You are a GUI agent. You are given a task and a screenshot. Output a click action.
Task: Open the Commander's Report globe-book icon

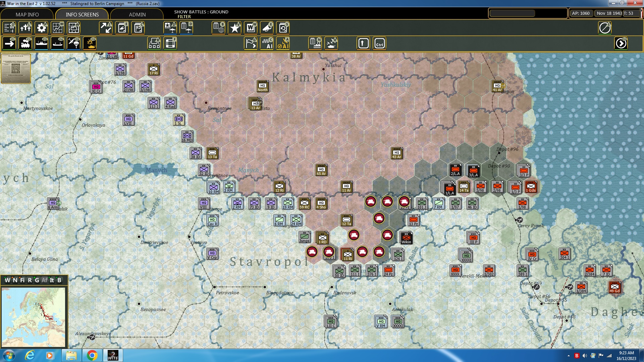218,28
